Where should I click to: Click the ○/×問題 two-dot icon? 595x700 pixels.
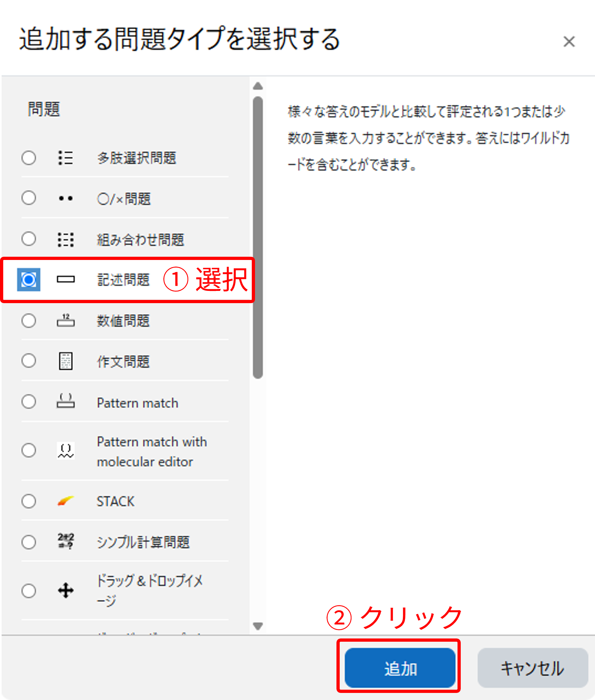pos(65,198)
